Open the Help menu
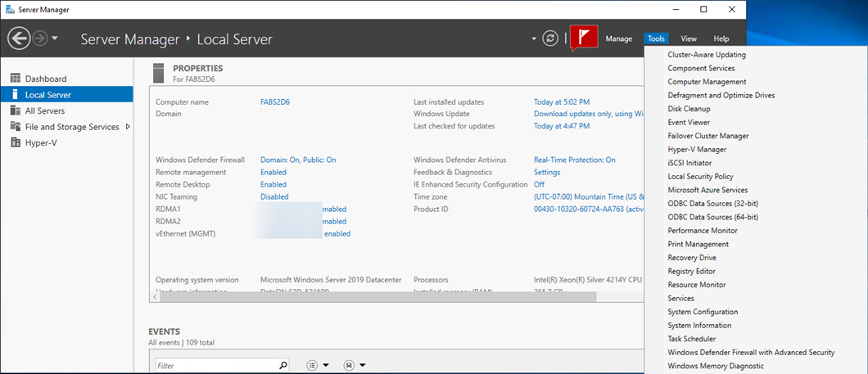Screen dimensions: 868x374 (x=721, y=38)
